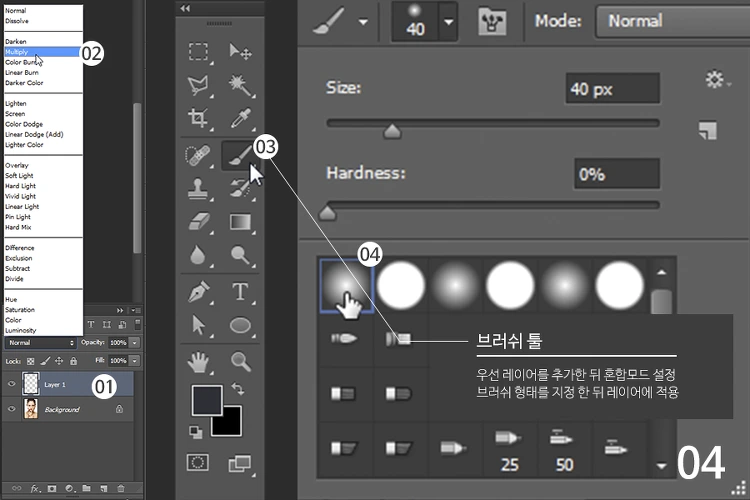
Task: Select the Eyedropper tool
Action: pyautogui.click(x=240, y=118)
